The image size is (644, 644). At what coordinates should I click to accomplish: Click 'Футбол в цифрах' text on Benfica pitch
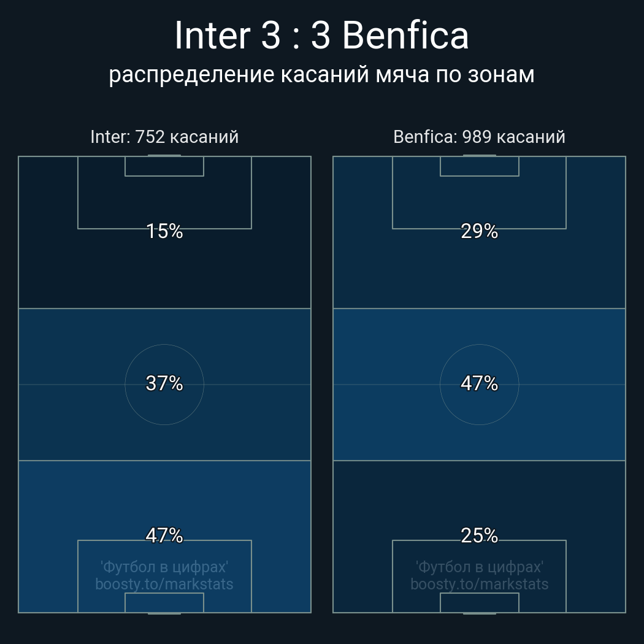coord(479,567)
